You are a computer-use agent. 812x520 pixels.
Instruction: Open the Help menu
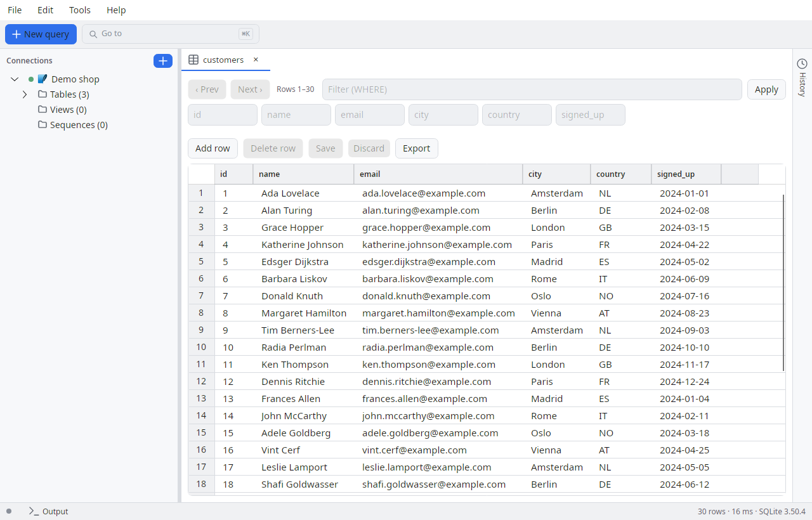[116, 10]
